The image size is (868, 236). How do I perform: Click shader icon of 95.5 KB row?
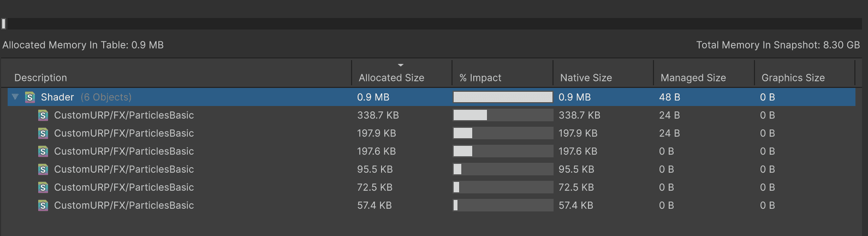[43, 169]
